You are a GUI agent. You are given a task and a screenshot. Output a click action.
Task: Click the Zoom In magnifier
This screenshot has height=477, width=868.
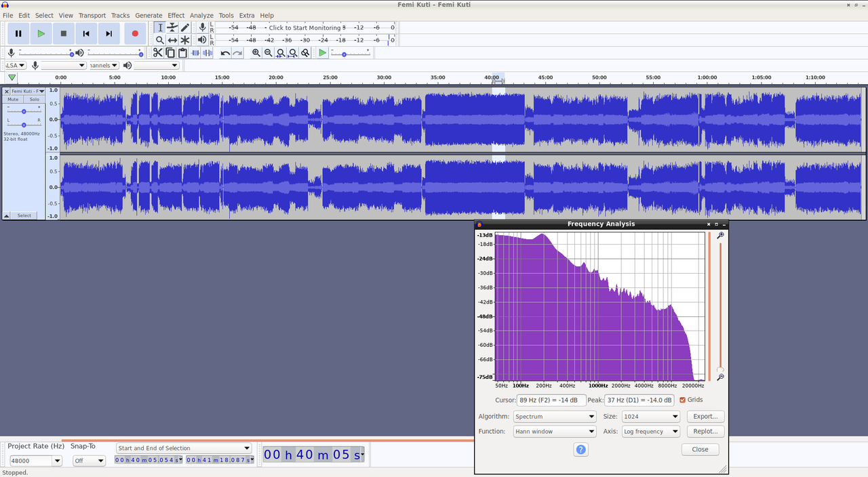pos(256,53)
